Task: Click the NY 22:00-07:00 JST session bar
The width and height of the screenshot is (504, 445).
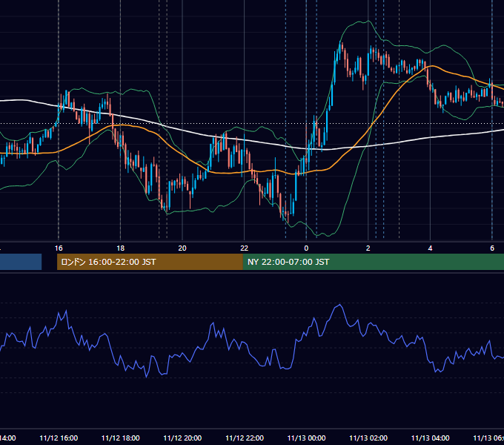Action: tap(373, 262)
